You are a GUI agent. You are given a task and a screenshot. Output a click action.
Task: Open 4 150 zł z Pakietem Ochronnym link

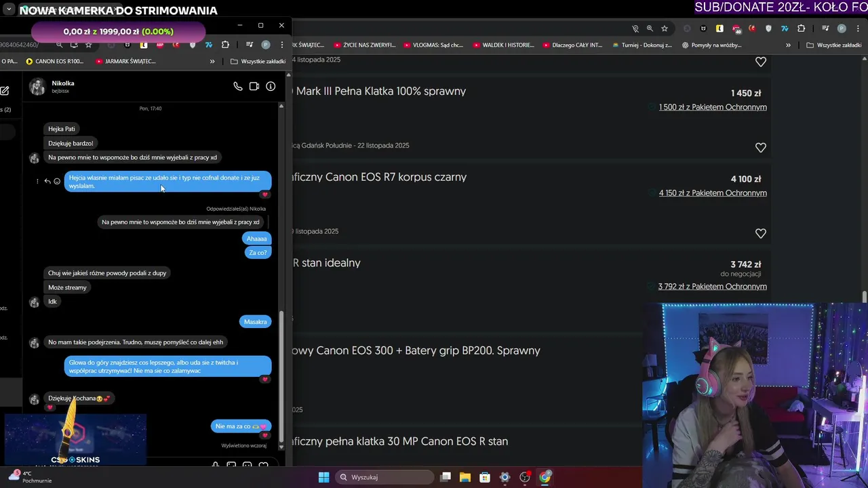pos(713,193)
